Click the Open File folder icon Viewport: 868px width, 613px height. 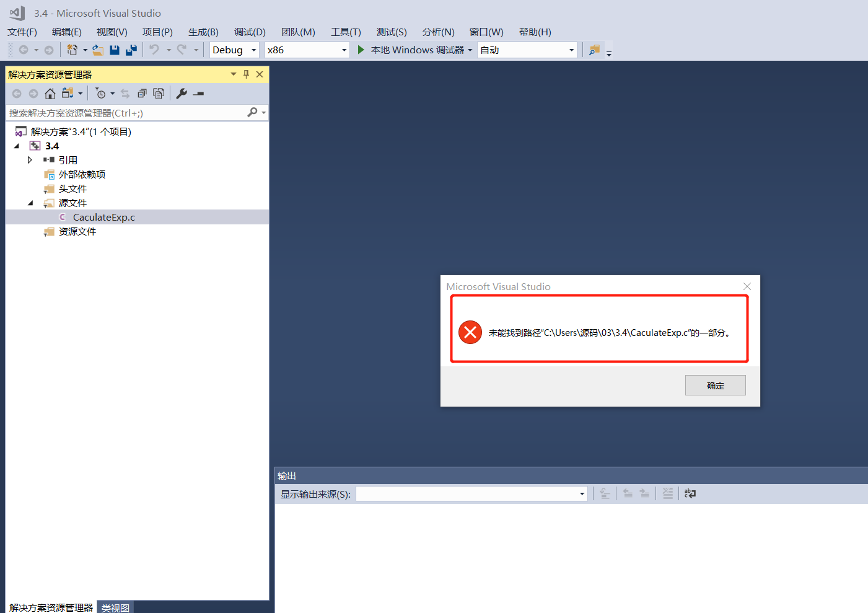pyautogui.click(x=98, y=50)
